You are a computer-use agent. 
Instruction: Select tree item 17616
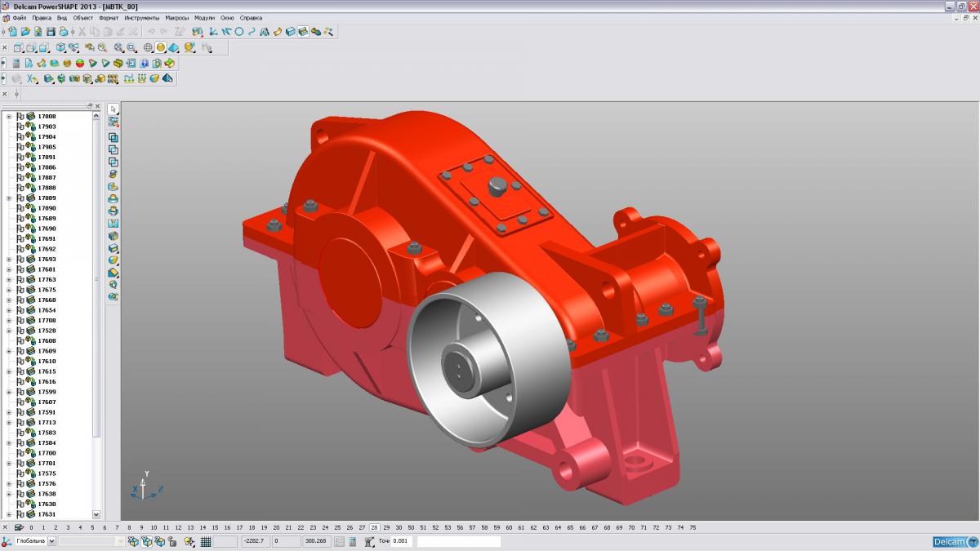47,381
